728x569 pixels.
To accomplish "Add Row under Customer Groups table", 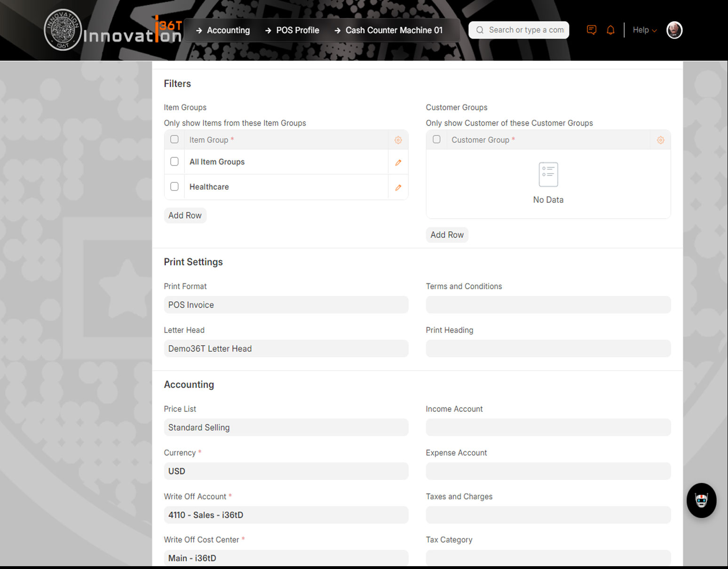I will 447,235.
